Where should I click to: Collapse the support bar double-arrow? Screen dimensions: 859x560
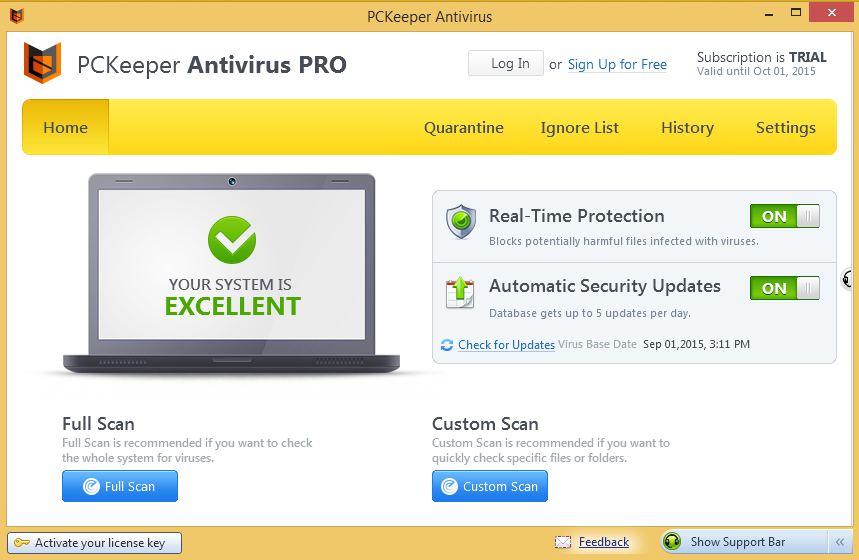pos(840,542)
